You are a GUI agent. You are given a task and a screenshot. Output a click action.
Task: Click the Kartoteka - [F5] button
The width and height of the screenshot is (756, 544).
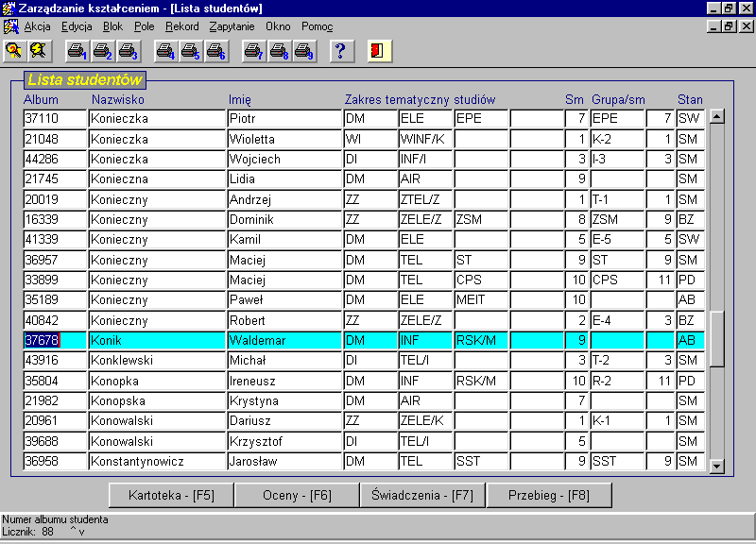pyautogui.click(x=171, y=495)
